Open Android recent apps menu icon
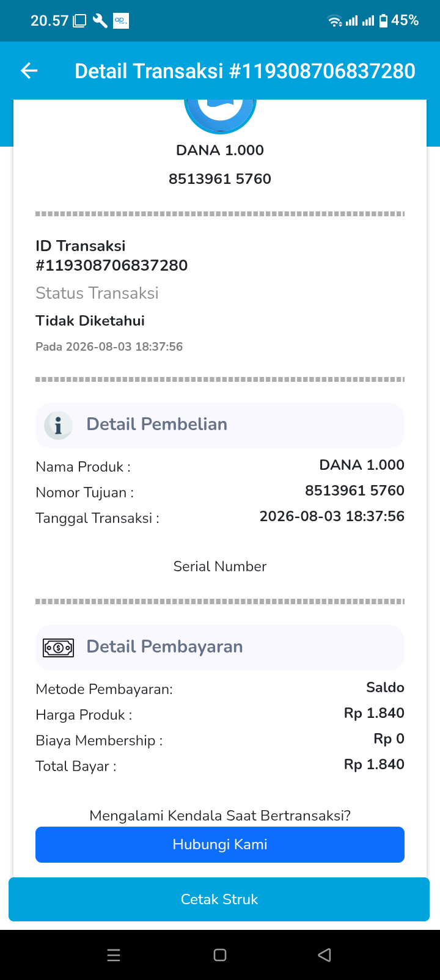The width and height of the screenshot is (440, 980). (114, 955)
